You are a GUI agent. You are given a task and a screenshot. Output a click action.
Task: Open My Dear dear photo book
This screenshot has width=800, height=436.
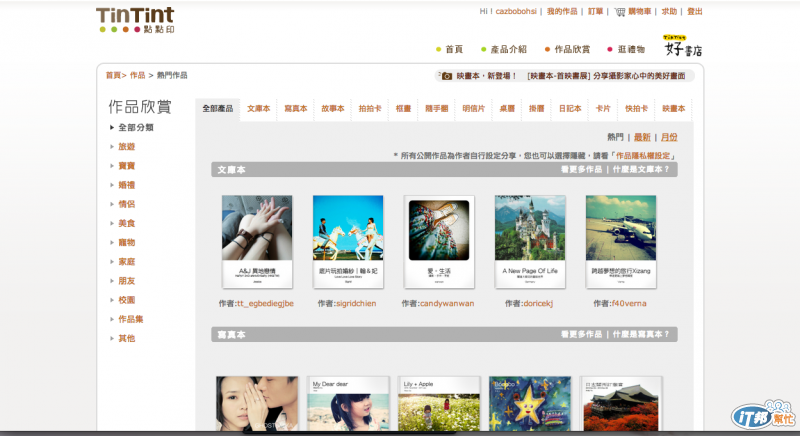click(x=348, y=404)
